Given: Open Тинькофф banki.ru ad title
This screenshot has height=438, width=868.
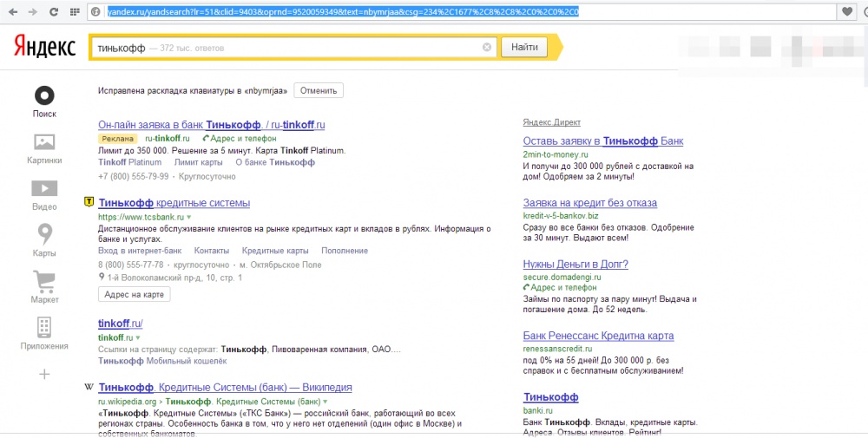Looking at the screenshot, I should click(x=551, y=397).
